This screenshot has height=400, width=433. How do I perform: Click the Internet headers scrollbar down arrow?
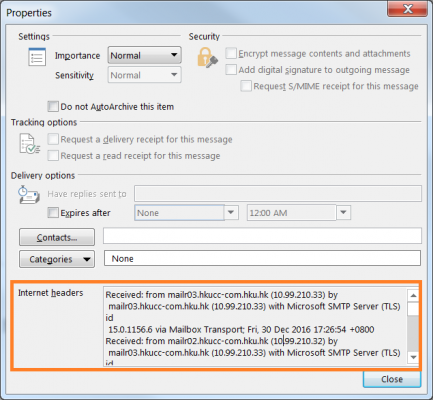click(x=413, y=357)
